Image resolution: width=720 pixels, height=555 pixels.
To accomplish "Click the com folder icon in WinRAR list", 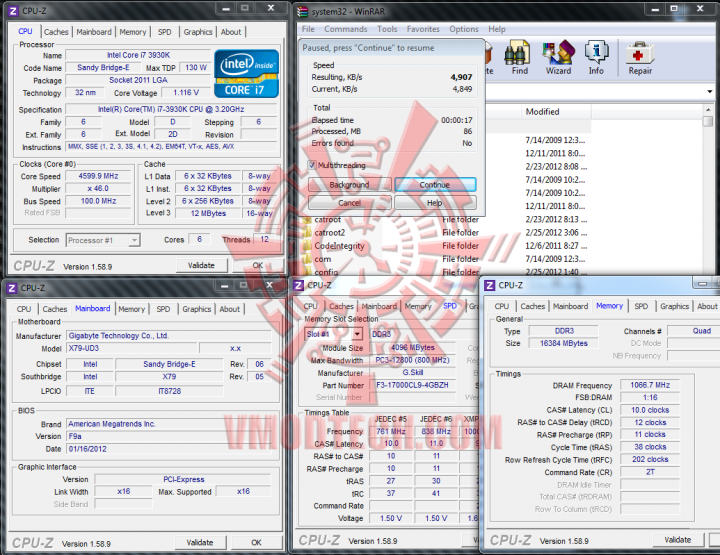I will (x=307, y=259).
